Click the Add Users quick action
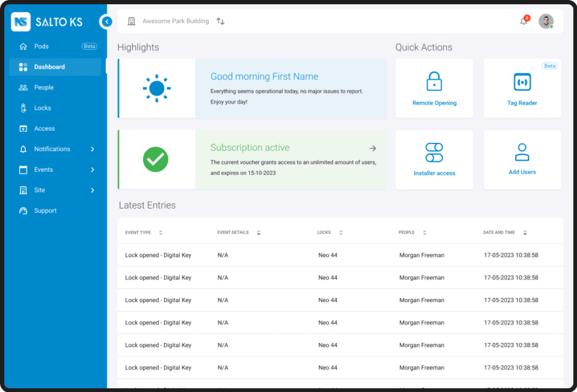Image resolution: width=577 pixels, height=392 pixels. coord(522,152)
